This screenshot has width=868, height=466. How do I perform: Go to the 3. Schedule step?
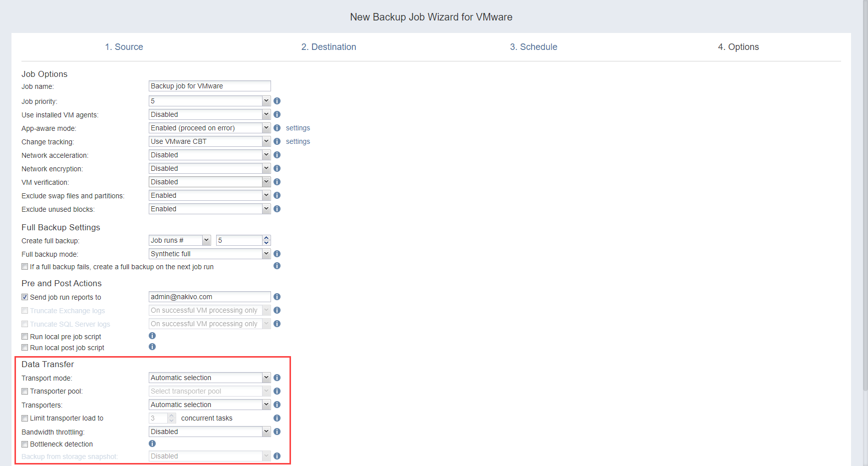click(x=534, y=47)
